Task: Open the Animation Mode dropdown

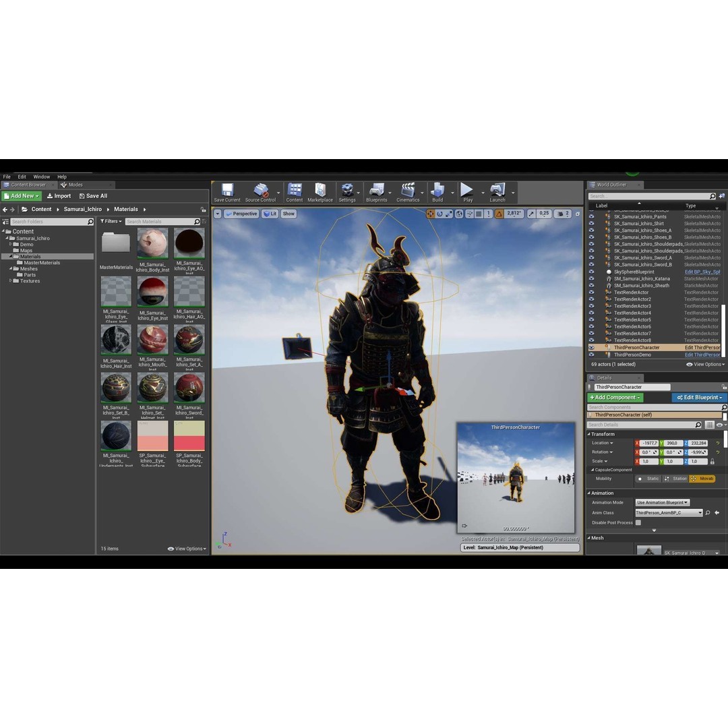Action: click(662, 502)
